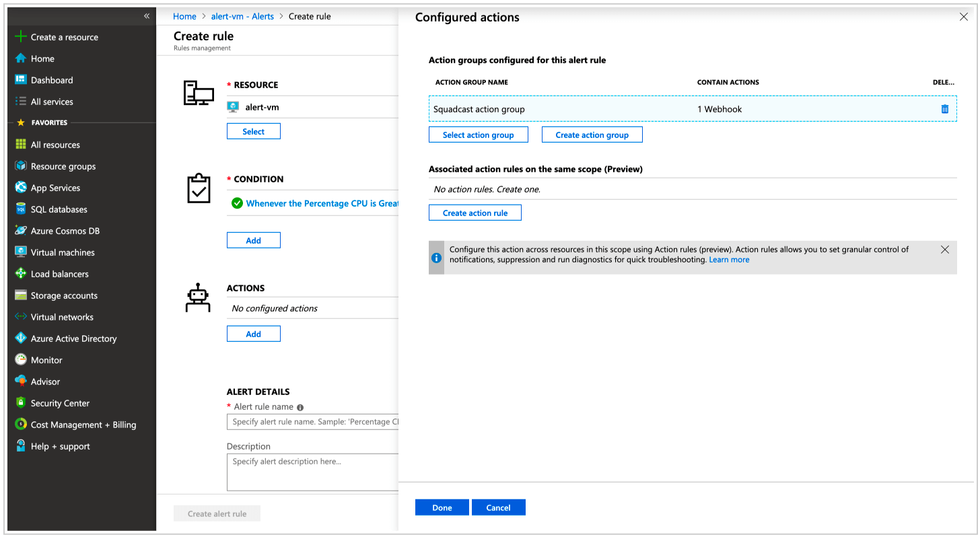Click No action rules. Create one. text

(x=487, y=189)
